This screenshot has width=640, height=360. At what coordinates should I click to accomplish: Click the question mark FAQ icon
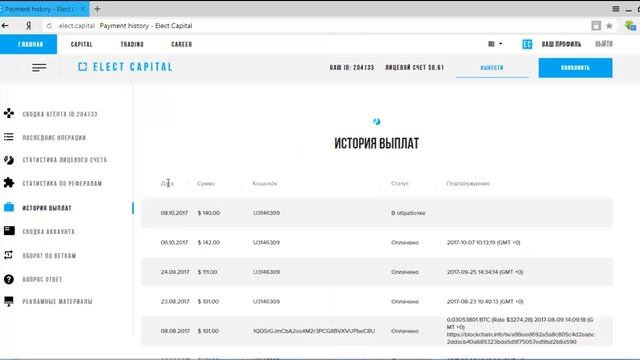point(9,279)
